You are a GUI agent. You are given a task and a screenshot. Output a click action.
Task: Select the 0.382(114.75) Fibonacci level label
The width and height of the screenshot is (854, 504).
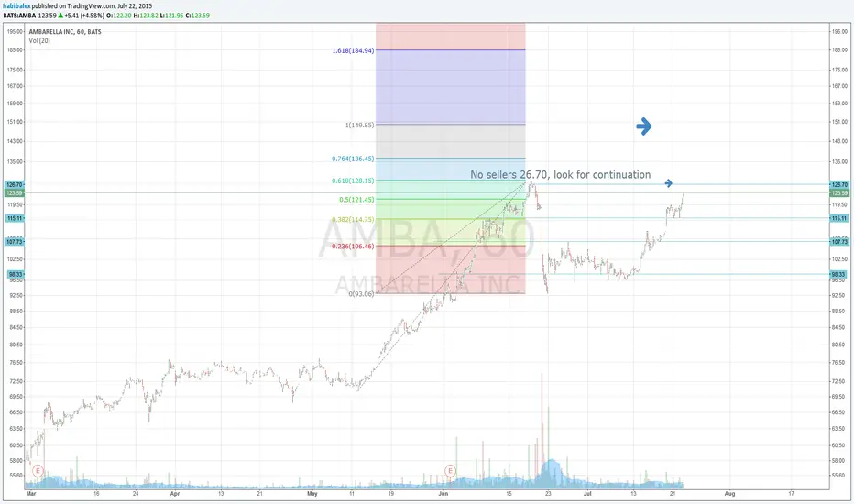pyautogui.click(x=353, y=219)
